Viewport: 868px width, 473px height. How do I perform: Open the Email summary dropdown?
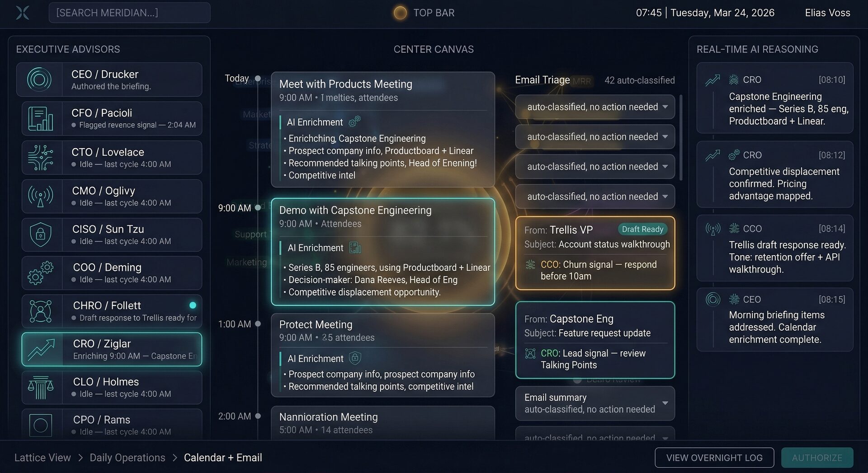pos(665,403)
